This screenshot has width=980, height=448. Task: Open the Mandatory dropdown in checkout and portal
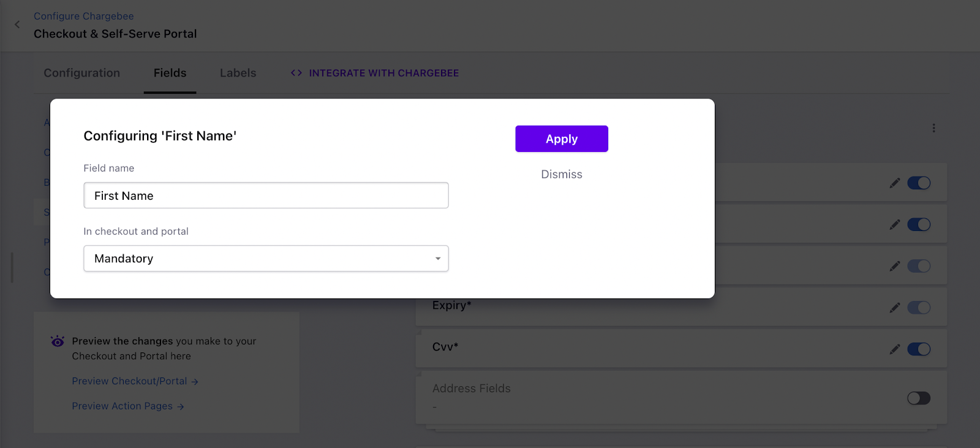266,259
